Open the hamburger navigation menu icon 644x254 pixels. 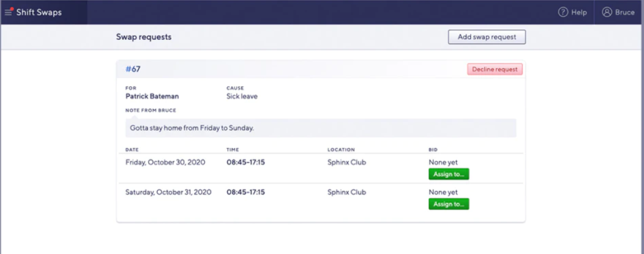click(8, 12)
